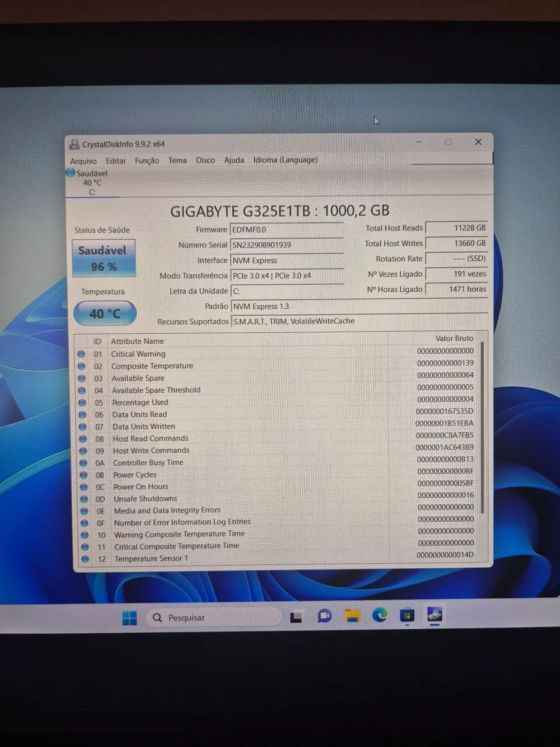Click the Total Host Writes value 13660 GB
Screen dimensions: 560x747
pyautogui.click(x=457, y=243)
